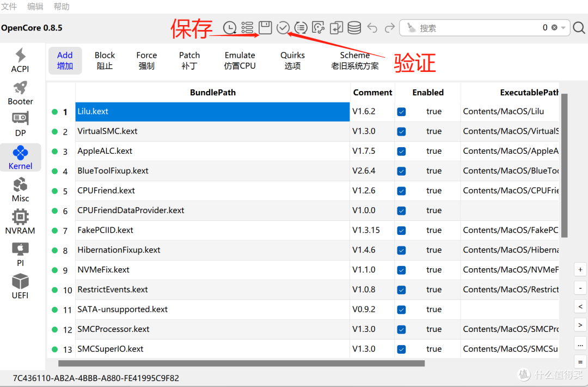Open the 文件 menu

pos(9,7)
